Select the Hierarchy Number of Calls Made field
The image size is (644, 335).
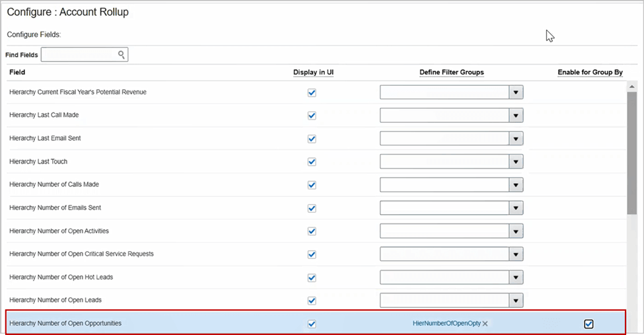click(54, 184)
